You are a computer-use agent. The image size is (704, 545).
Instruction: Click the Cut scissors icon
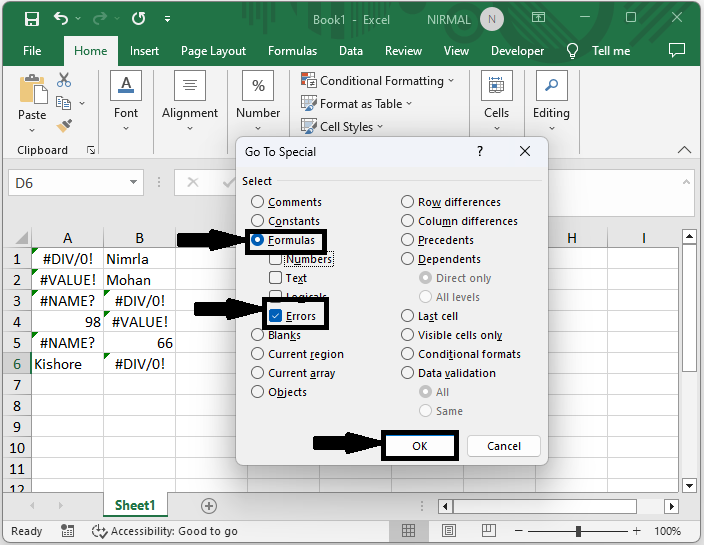pos(64,80)
